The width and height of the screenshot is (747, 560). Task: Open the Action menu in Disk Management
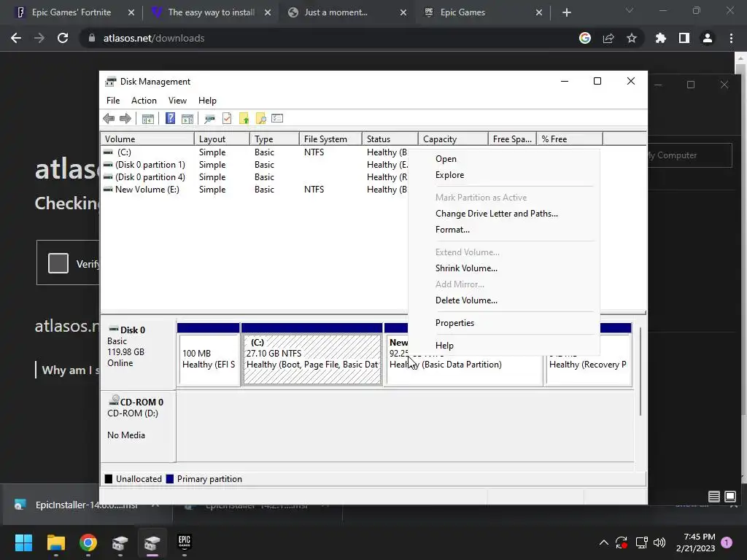click(x=144, y=101)
